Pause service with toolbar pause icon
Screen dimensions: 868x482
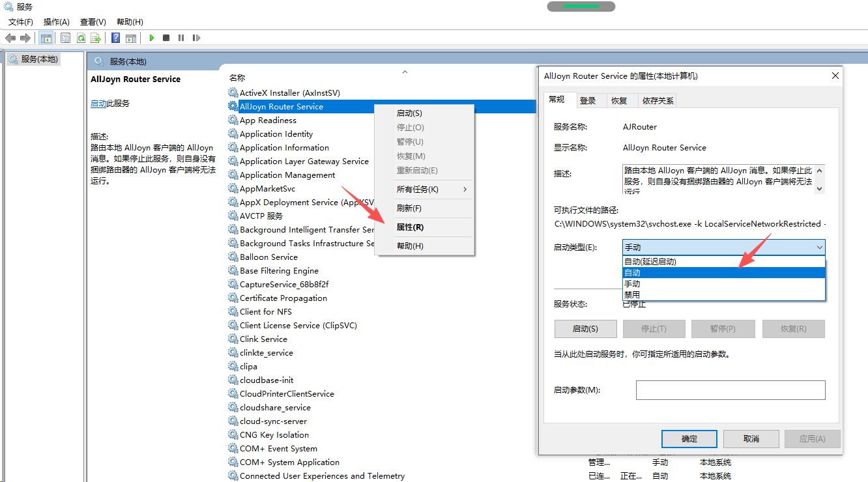[181, 38]
